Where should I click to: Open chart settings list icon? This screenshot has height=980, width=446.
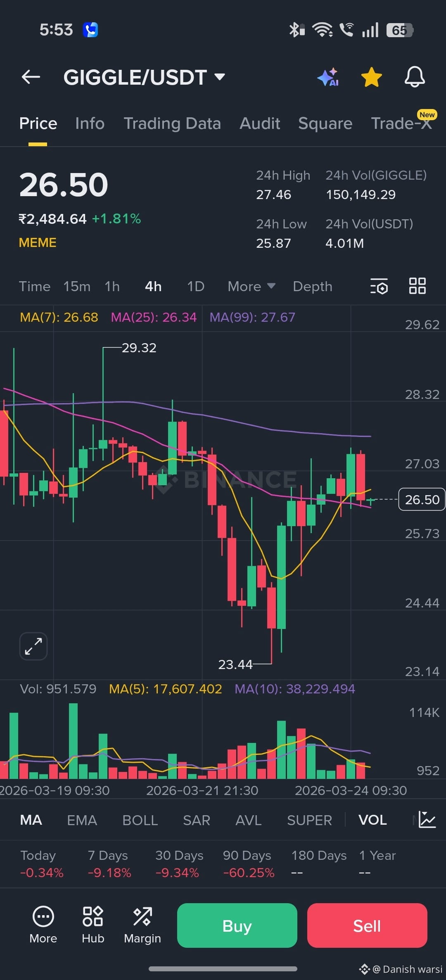tap(379, 286)
